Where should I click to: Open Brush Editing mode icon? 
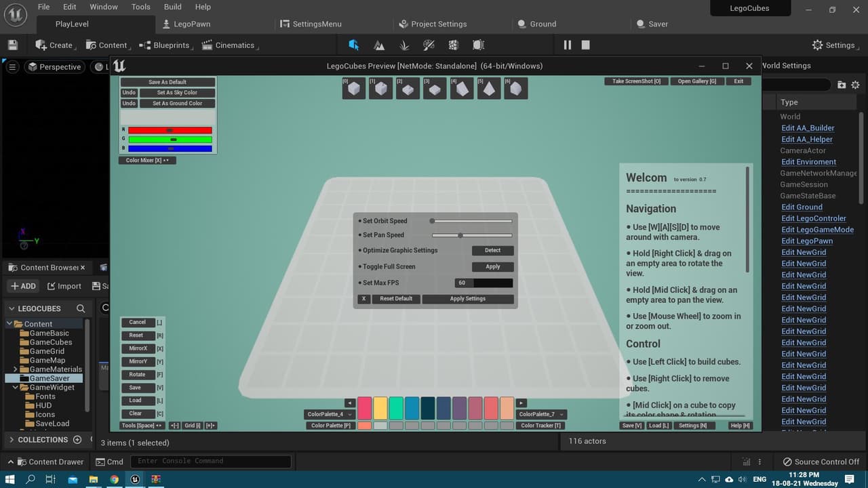pyautogui.click(x=478, y=45)
